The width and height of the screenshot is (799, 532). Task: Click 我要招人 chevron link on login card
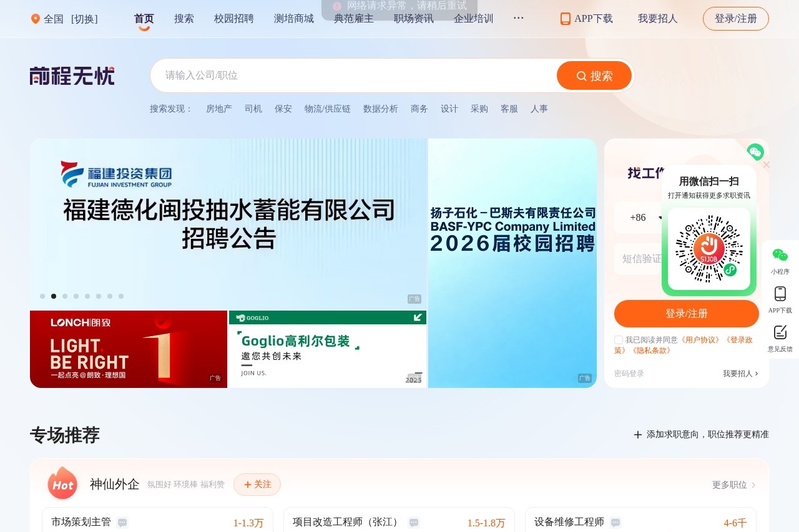741,374
